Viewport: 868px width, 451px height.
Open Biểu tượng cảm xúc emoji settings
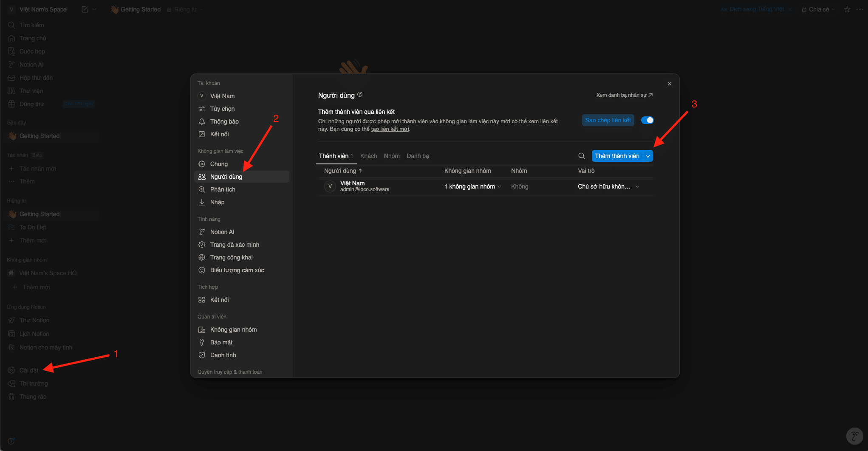(x=237, y=270)
